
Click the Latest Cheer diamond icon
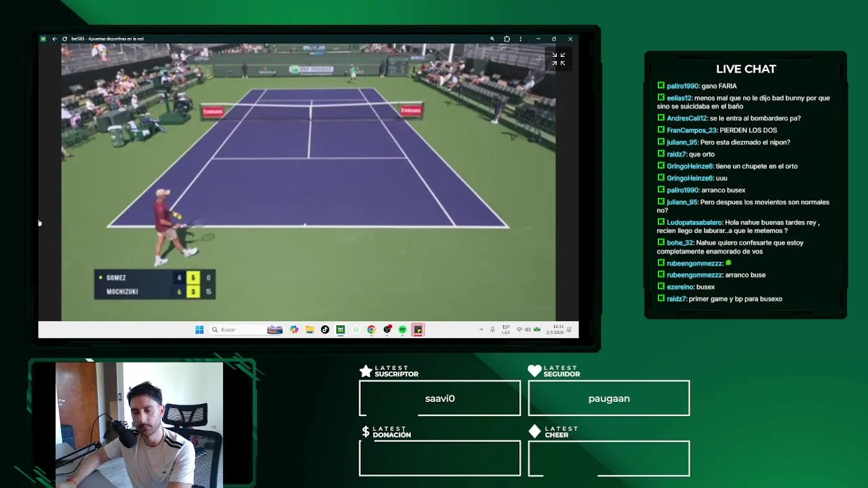click(x=534, y=432)
